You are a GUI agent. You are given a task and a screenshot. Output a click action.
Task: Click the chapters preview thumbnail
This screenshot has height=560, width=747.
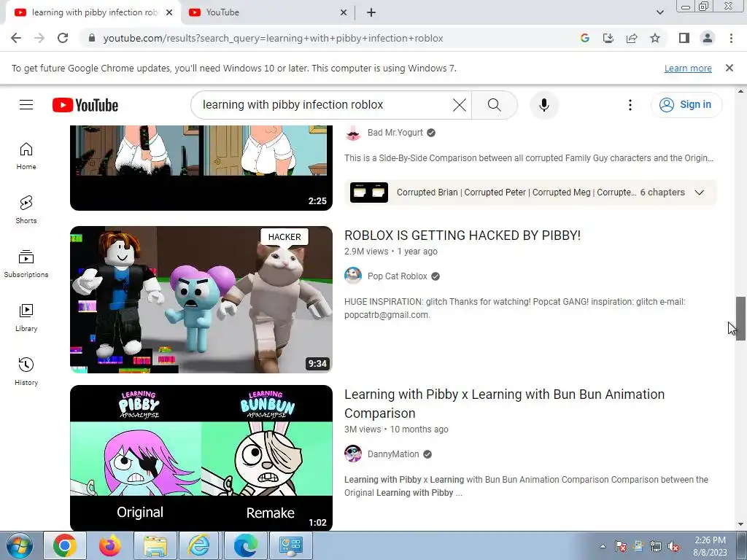(368, 192)
